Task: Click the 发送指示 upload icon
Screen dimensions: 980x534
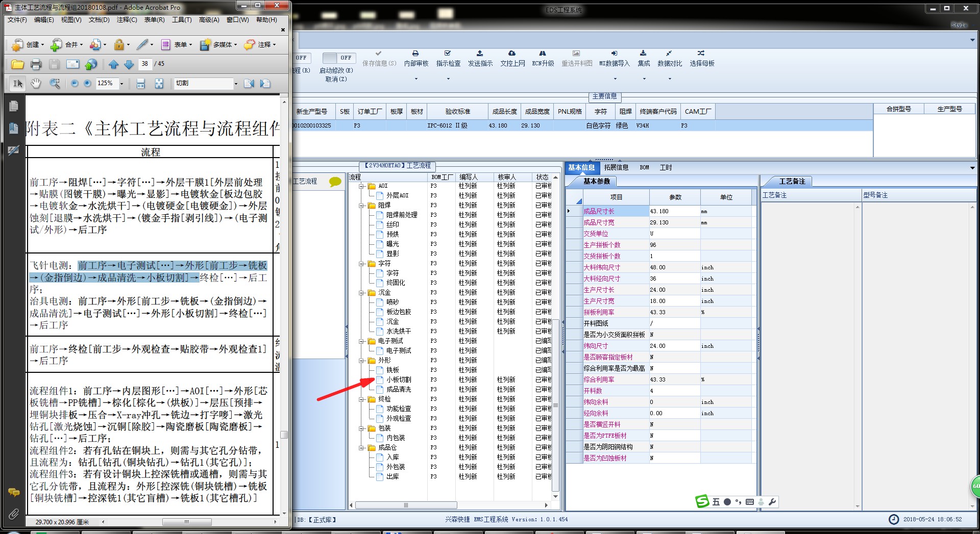Action: pyautogui.click(x=480, y=53)
